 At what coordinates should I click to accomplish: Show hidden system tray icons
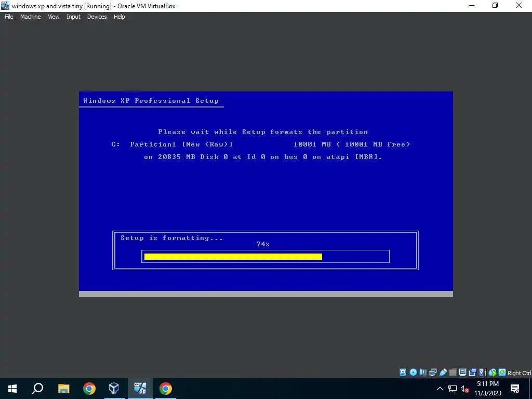click(440, 389)
